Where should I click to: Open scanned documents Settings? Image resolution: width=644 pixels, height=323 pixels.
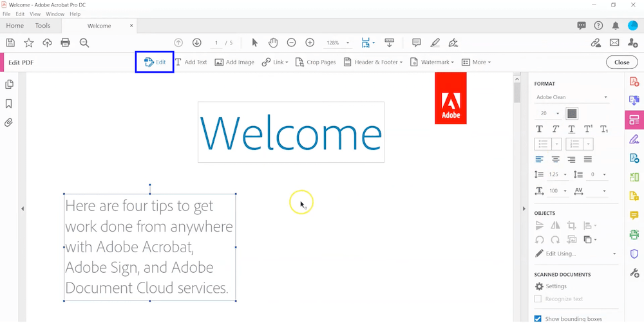[x=551, y=286]
